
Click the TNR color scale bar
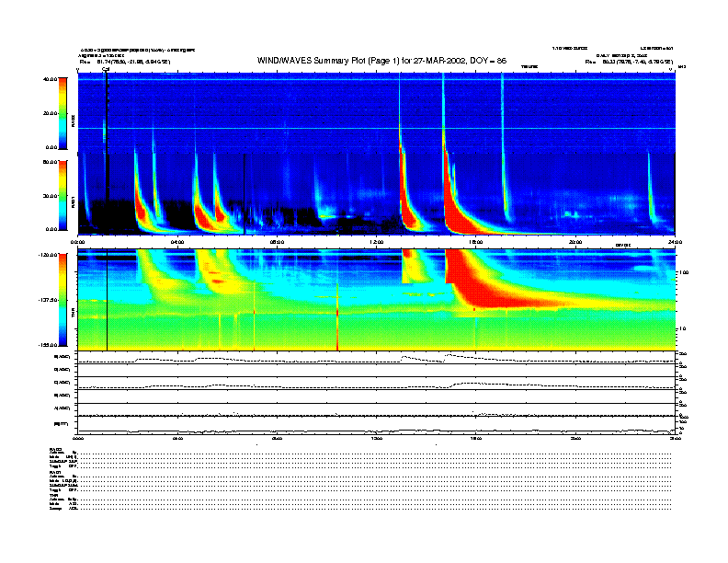point(63,300)
